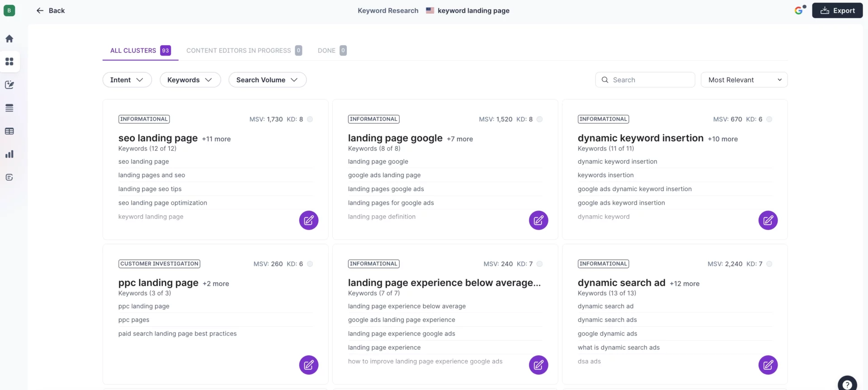Click edit icon on dynamic search ad cluster

click(x=768, y=365)
